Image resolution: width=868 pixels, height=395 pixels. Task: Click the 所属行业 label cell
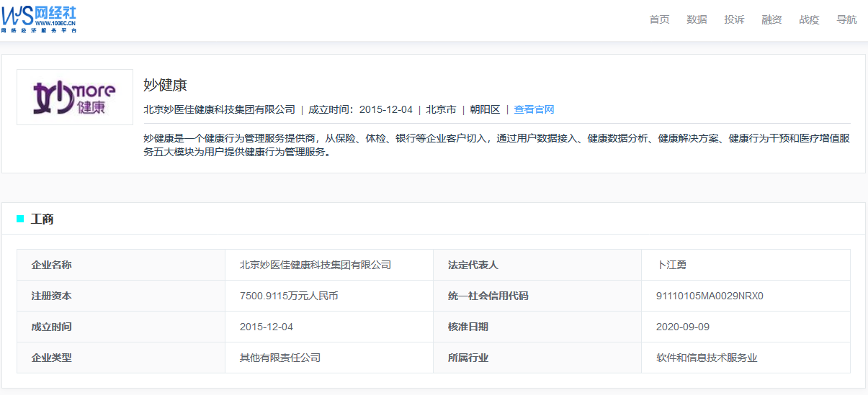tap(537, 358)
